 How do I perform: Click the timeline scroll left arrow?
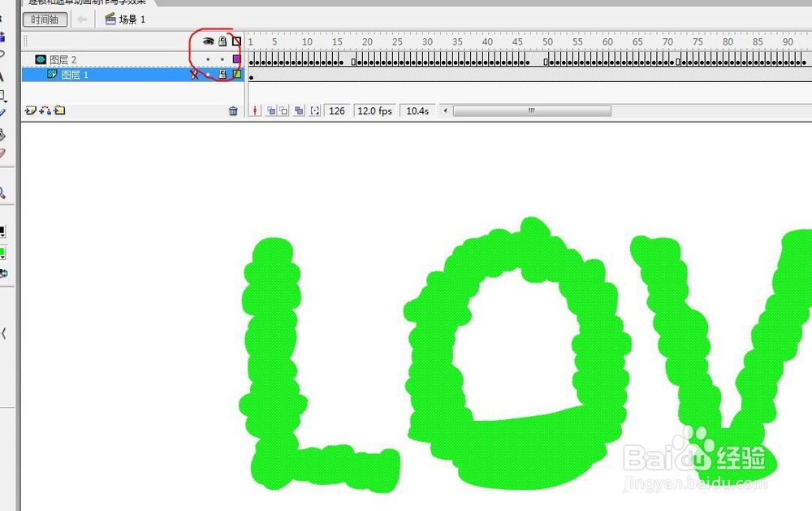[445, 110]
